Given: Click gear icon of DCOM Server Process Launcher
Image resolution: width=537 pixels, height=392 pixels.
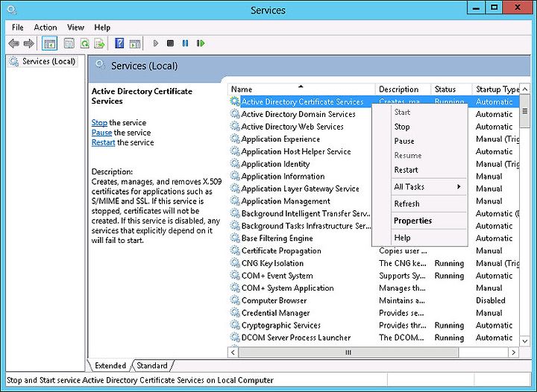Looking at the screenshot, I should pos(235,338).
